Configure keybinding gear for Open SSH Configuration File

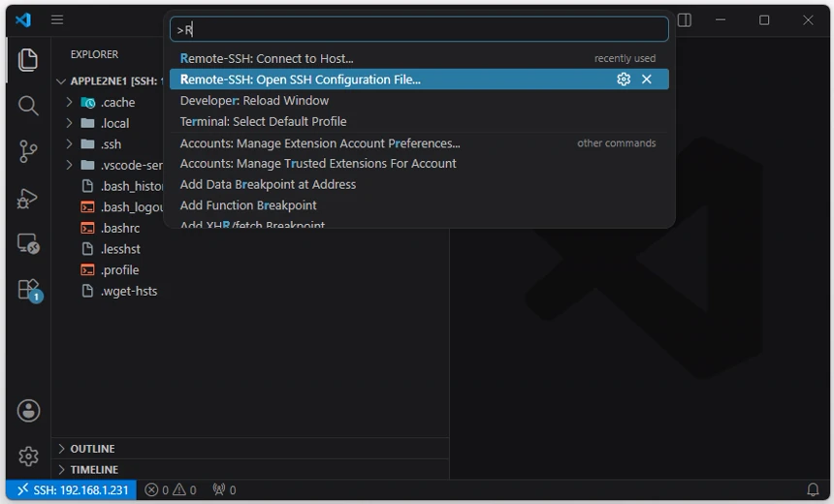coord(624,79)
